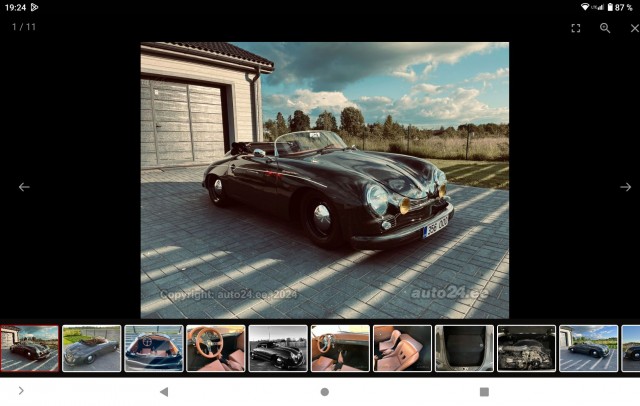Close the photo gallery viewer

pyautogui.click(x=634, y=28)
